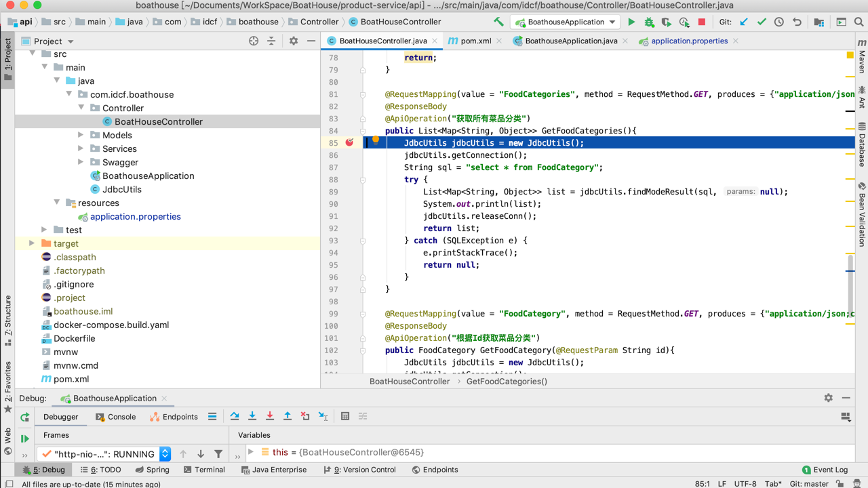Click Git: master branch in status bar
Image resolution: width=868 pixels, height=488 pixels.
809,484
